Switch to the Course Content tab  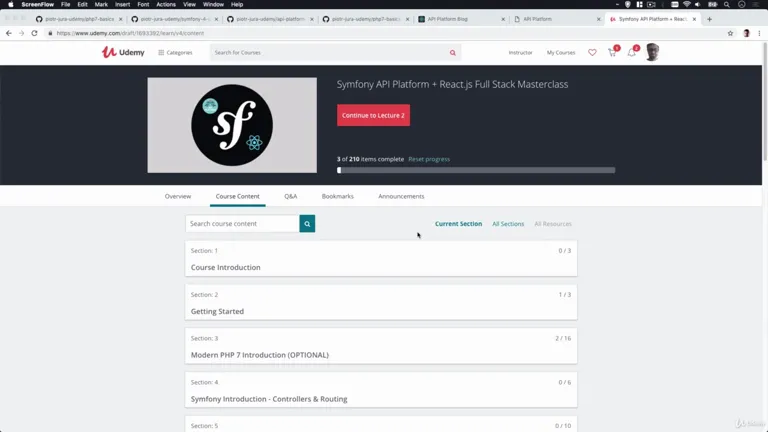click(x=238, y=196)
